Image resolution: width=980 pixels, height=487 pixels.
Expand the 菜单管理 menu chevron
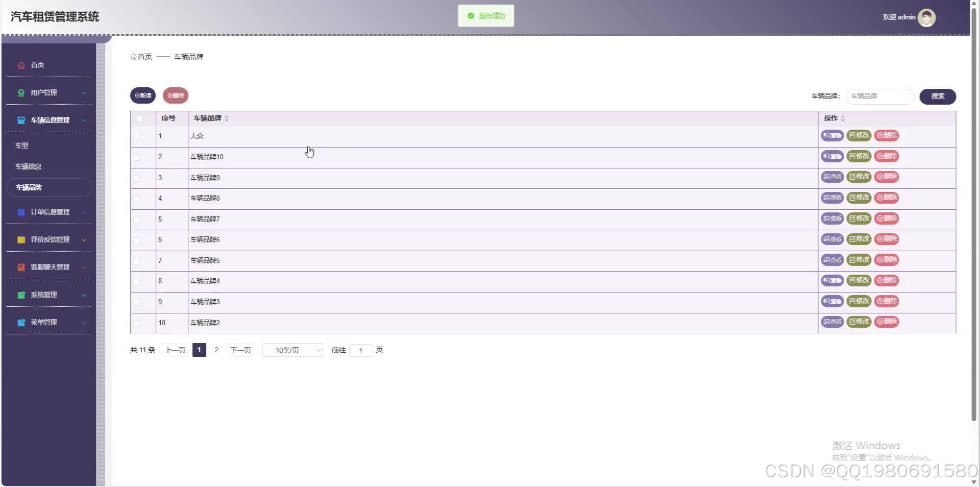pyautogui.click(x=84, y=323)
